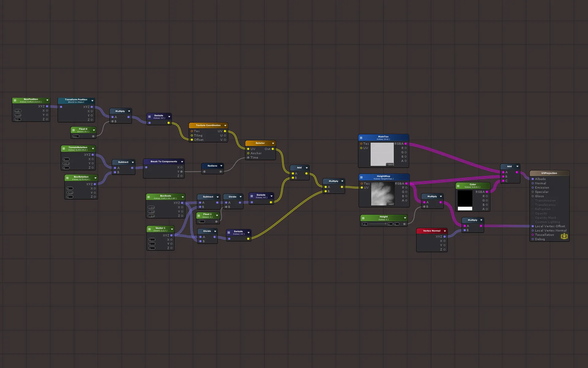
Task: Open the Texture Coordinates node dropdown arrow
Action: tap(225, 125)
